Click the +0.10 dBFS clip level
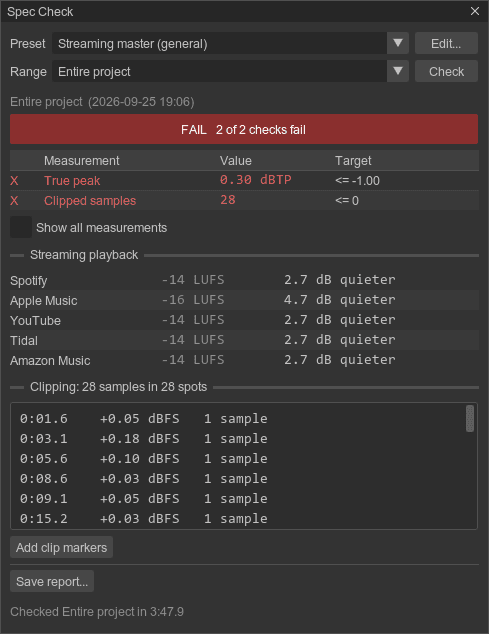 click(140, 459)
